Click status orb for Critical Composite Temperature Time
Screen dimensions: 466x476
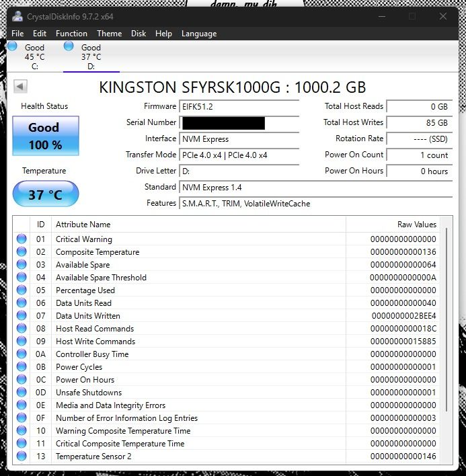(22, 443)
